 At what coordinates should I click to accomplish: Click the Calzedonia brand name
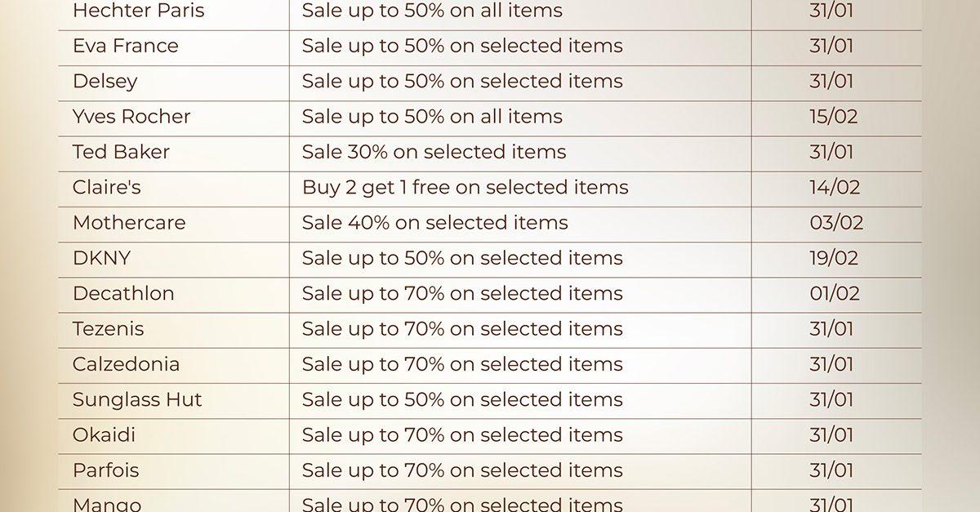126,364
